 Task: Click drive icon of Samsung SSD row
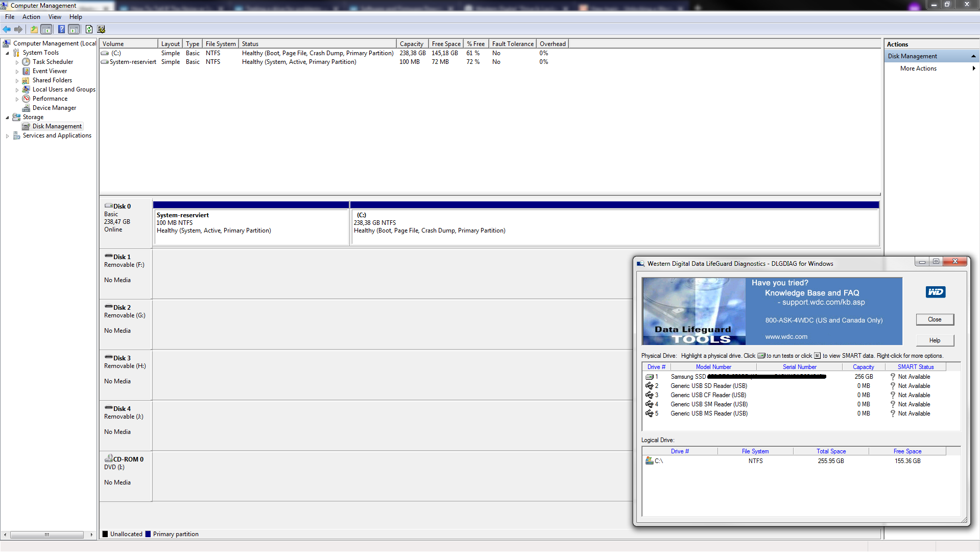(649, 377)
